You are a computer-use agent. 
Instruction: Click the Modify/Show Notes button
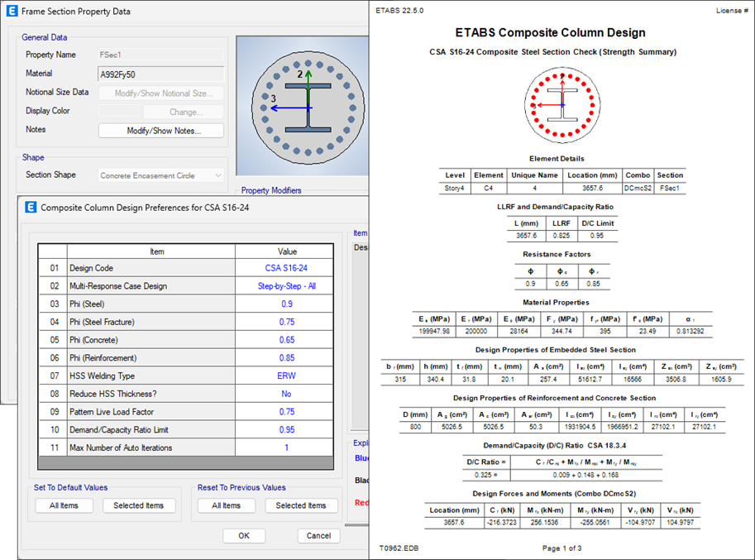coord(161,131)
